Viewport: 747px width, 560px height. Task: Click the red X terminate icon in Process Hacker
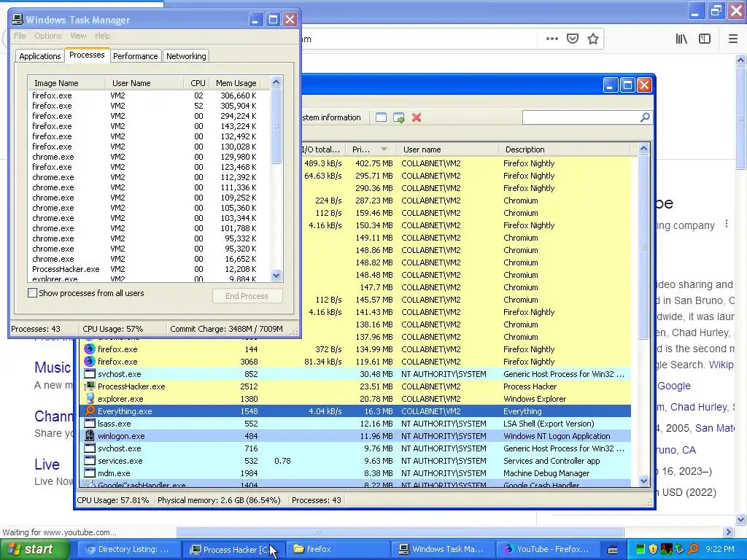[x=417, y=117]
